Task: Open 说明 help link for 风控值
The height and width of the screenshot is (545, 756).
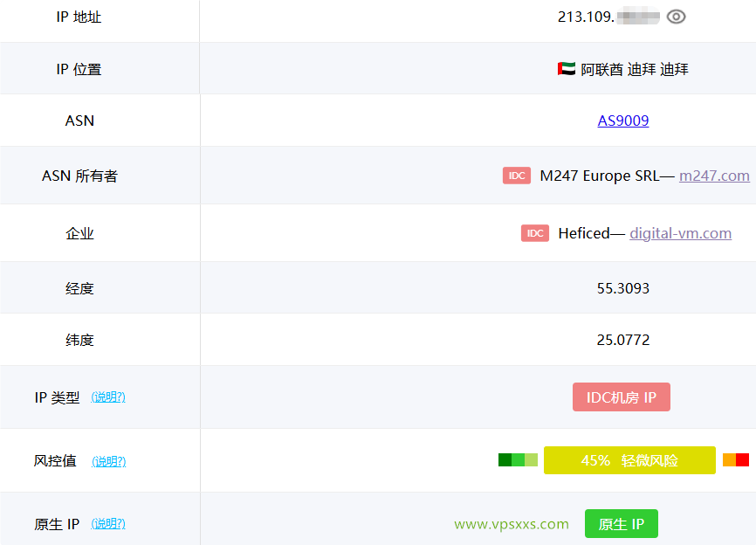Action: coord(108,461)
